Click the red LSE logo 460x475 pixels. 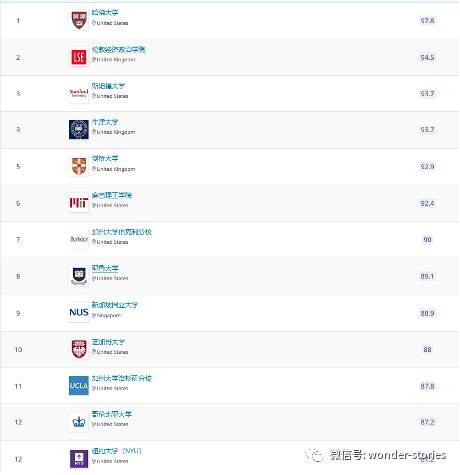click(x=79, y=57)
